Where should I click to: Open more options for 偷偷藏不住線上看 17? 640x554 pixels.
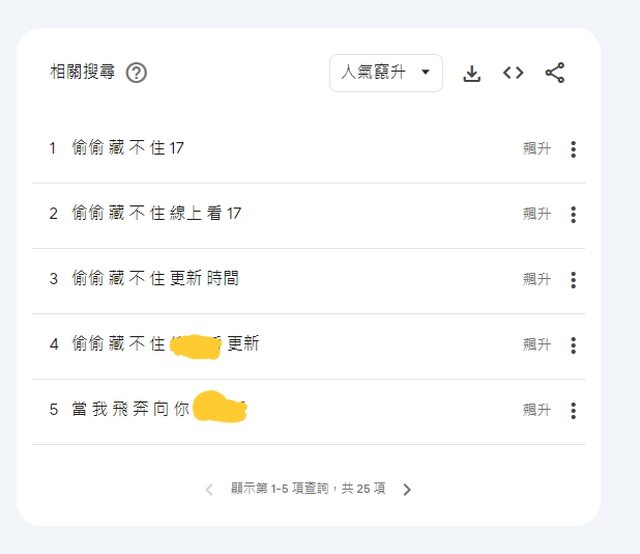tap(573, 214)
